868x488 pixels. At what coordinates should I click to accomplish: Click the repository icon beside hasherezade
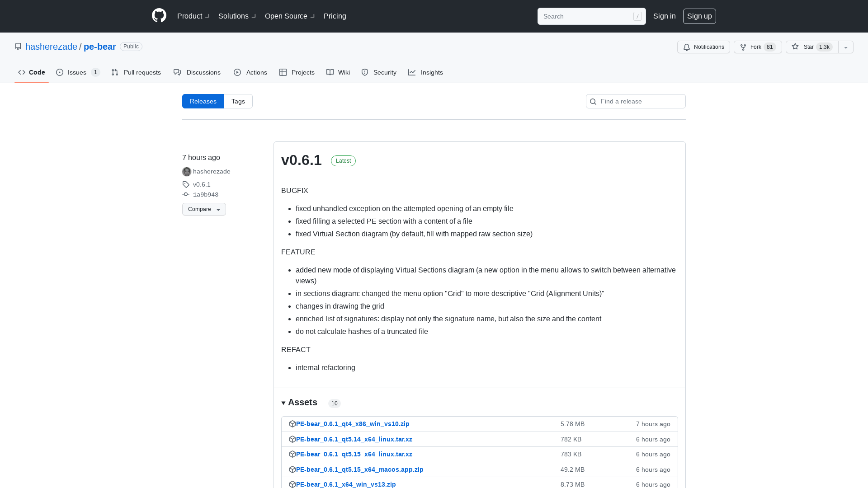[18, 47]
